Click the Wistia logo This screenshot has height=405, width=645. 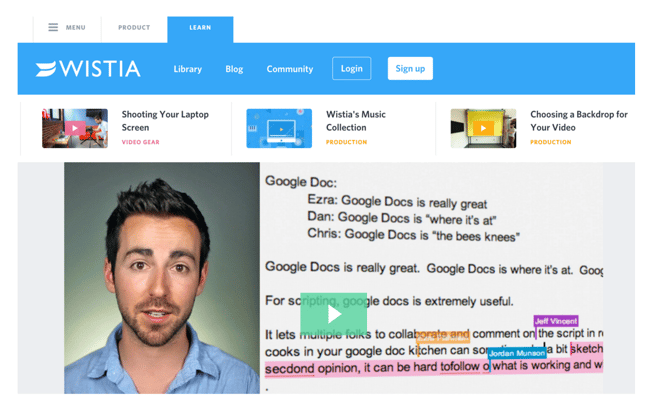pyautogui.click(x=88, y=69)
